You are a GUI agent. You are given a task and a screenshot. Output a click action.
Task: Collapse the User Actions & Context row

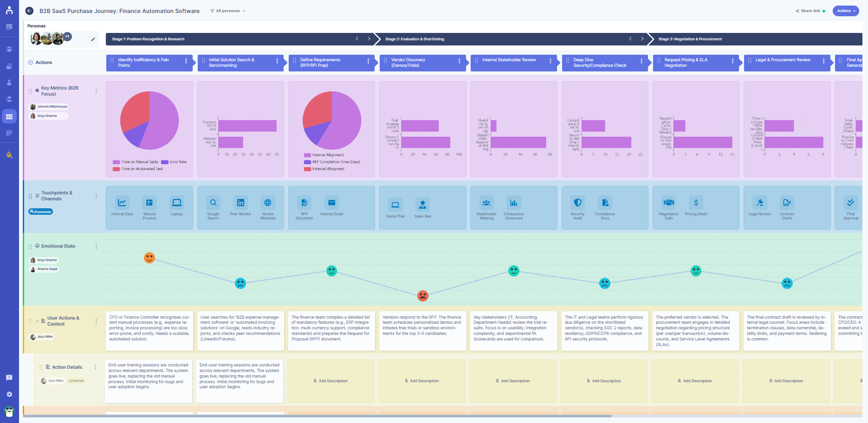[38, 320]
